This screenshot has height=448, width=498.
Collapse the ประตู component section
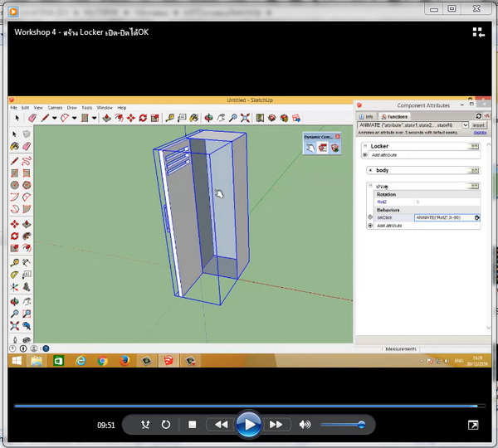click(x=370, y=186)
